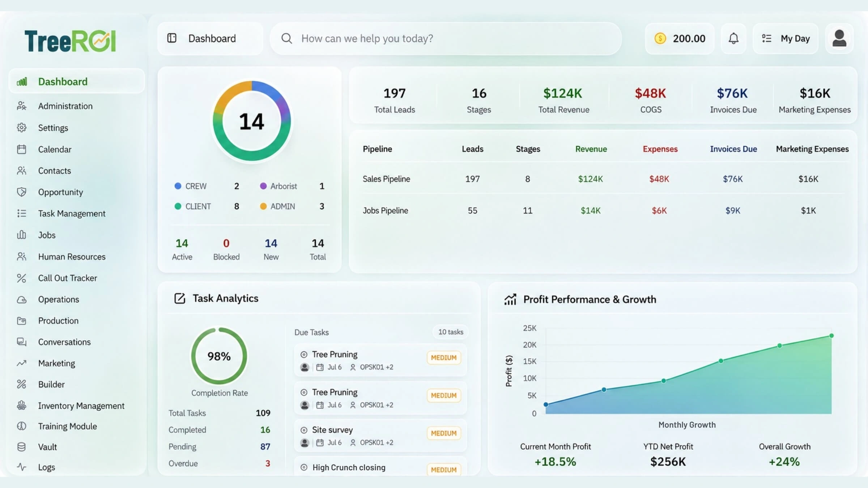The height and width of the screenshot is (488, 868).
Task: Click the 0 Blocked counter
Action: 226,243
